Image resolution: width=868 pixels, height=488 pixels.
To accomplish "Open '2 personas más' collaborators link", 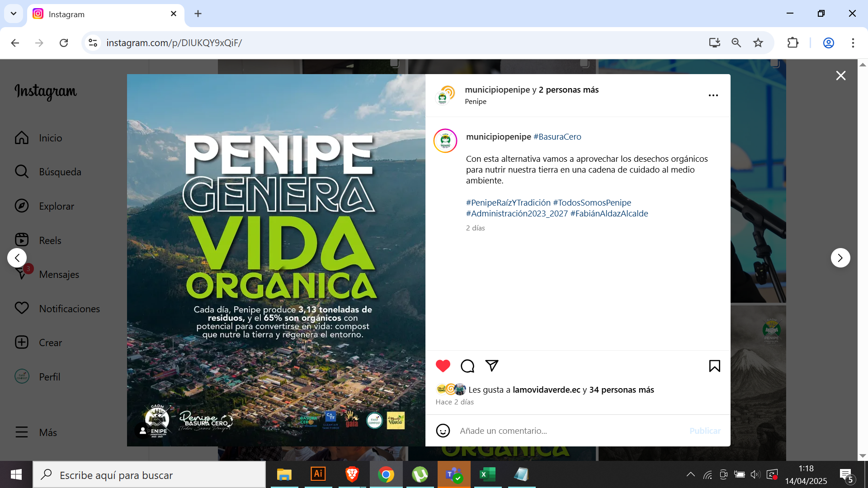I will pyautogui.click(x=569, y=89).
